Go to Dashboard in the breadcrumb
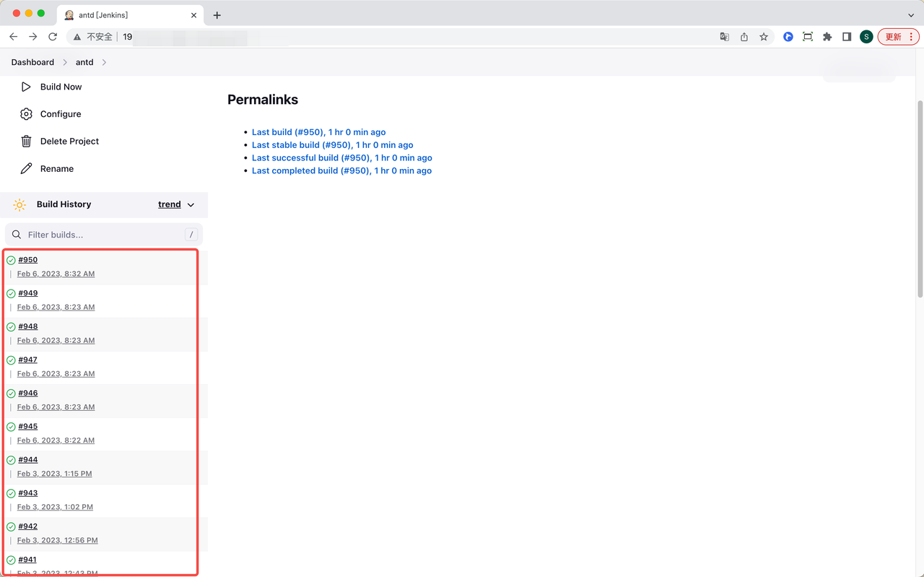 (32, 63)
